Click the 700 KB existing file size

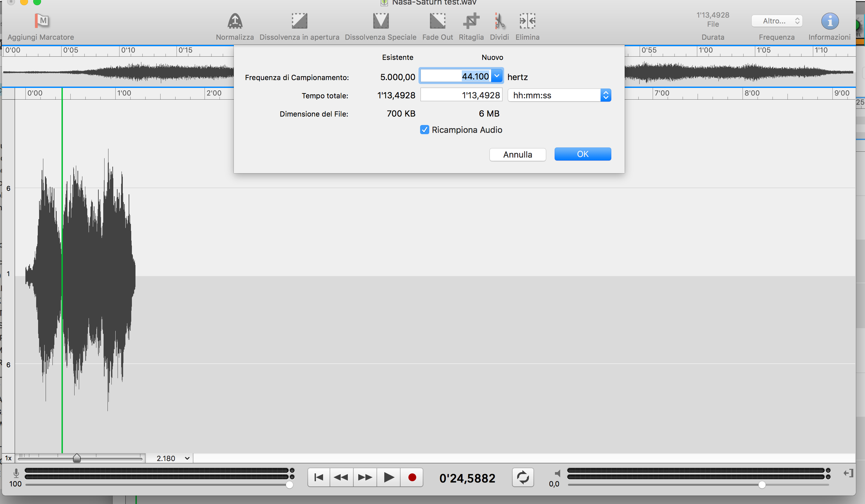[401, 114]
